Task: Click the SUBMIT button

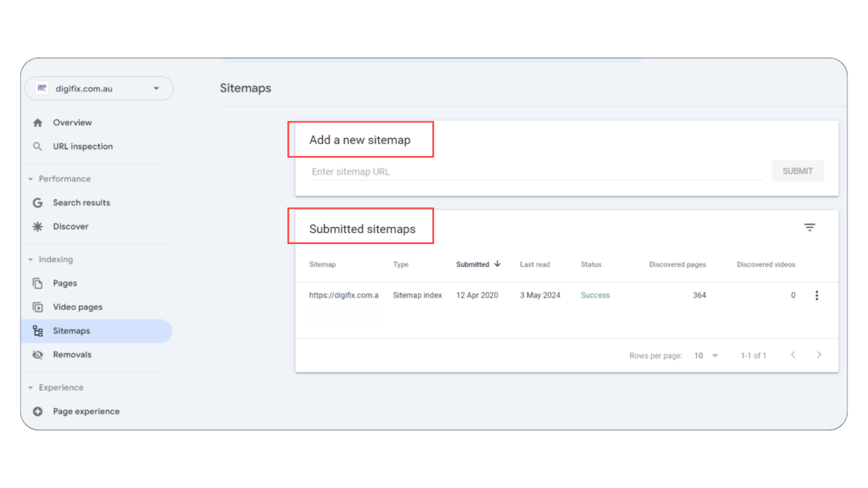Action: 797,170
